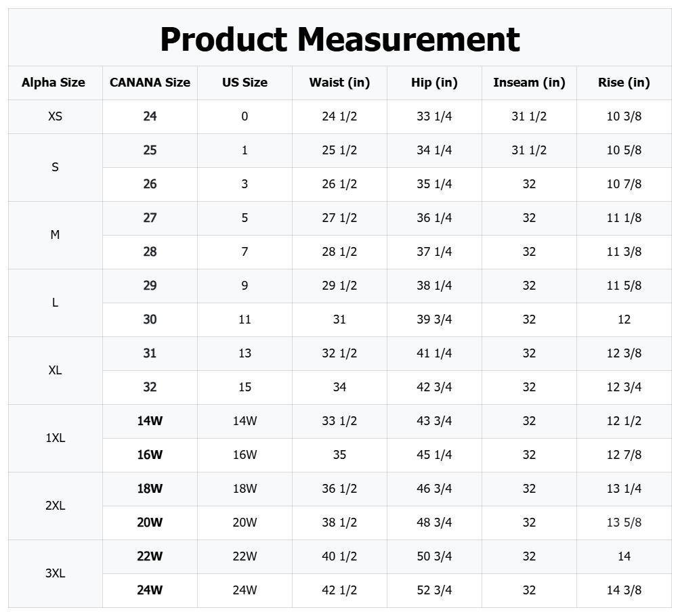680x616 pixels.
Task: Click the rise value 11 1/8
Action: [x=624, y=218]
